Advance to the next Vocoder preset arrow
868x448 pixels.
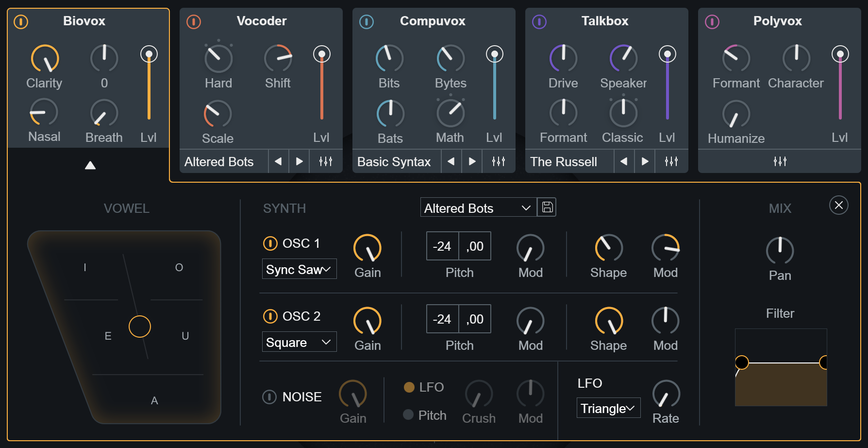(299, 161)
